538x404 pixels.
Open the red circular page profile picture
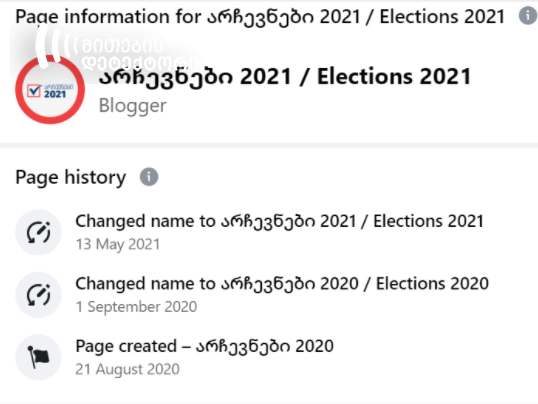point(50,90)
